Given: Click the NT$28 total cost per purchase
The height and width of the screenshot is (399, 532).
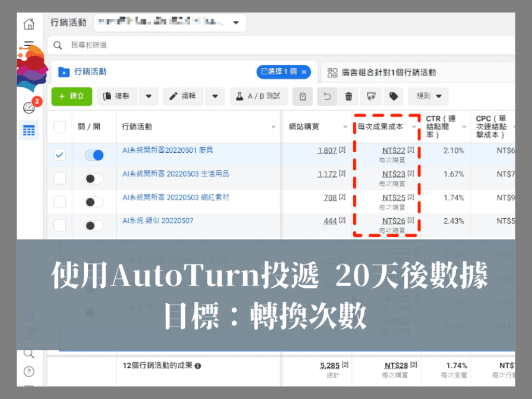Looking at the screenshot, I should [x=396, y=366].
